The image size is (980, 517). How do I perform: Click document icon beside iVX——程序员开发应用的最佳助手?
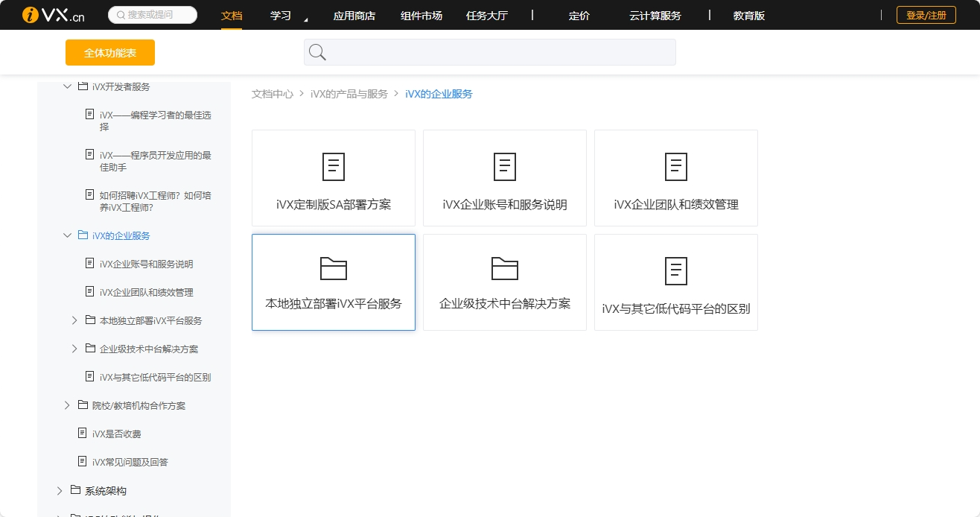click(90, 155)
